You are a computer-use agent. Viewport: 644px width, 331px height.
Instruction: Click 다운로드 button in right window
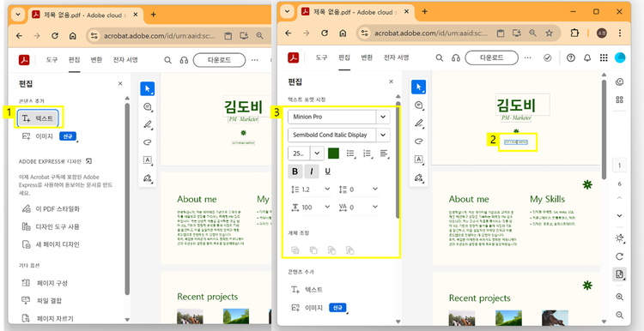[x=491, y=57]
